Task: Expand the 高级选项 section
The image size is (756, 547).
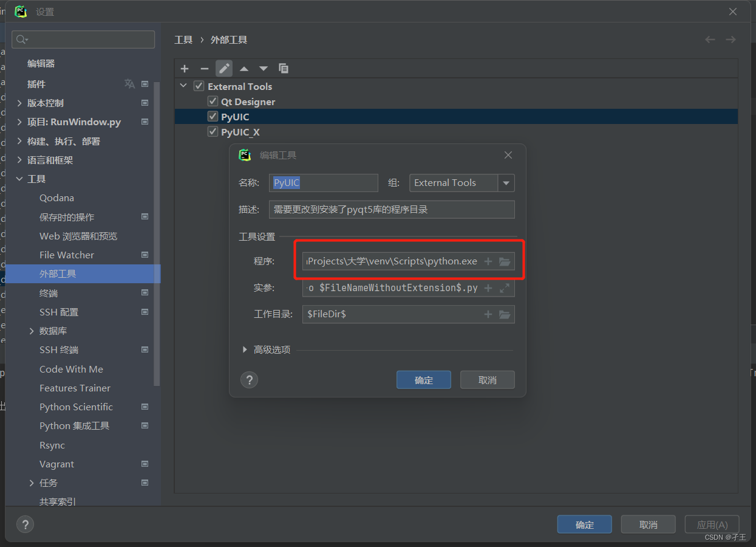Action: pos(245,349)
